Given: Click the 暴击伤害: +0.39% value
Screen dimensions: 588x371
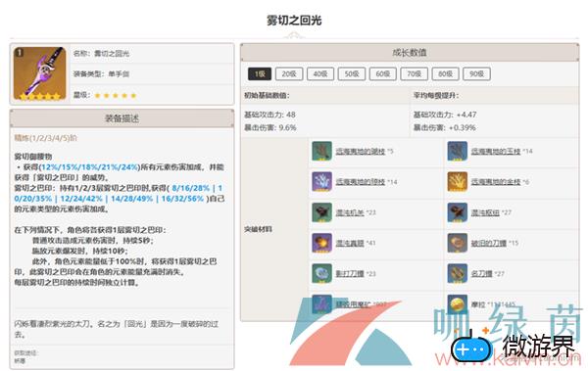Looking at the screenshot, I should pyautogui.click(x=444, y=128).
